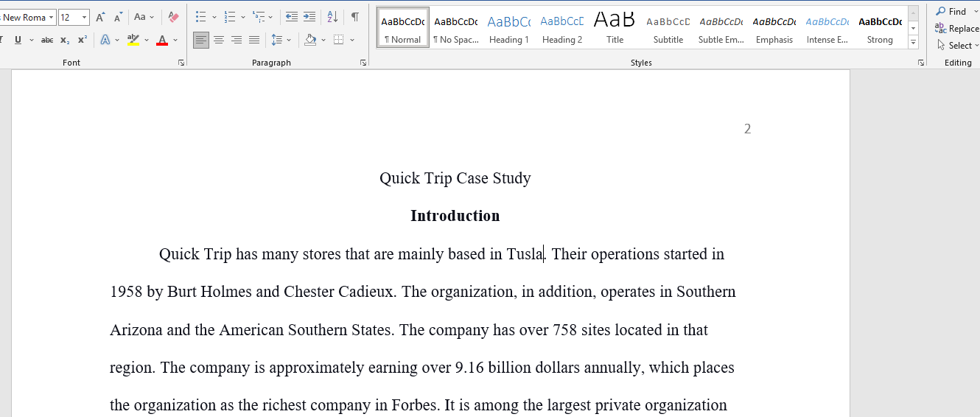Apply the red font color
The image size is (980, 417).
pos(162,40)
